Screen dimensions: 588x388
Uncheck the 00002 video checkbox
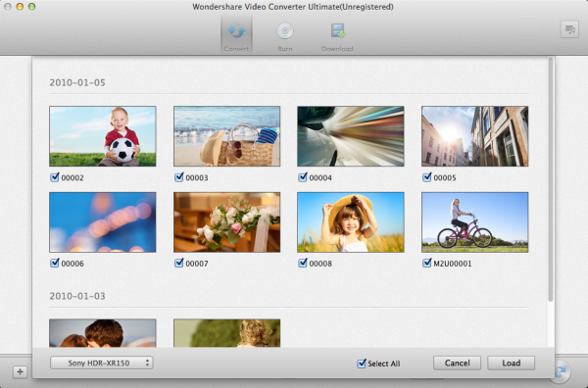pos(55,177)
